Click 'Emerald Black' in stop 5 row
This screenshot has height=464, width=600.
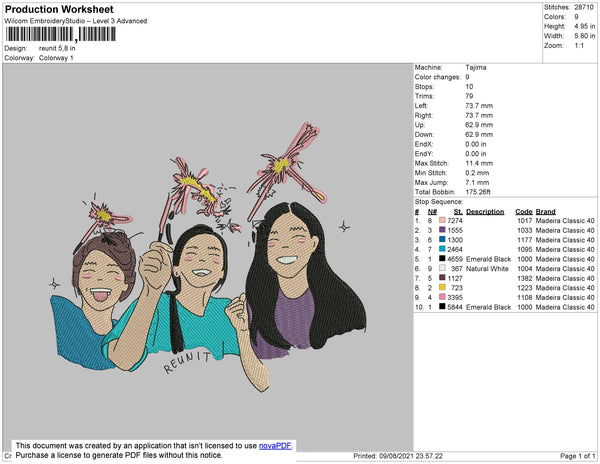488,259
